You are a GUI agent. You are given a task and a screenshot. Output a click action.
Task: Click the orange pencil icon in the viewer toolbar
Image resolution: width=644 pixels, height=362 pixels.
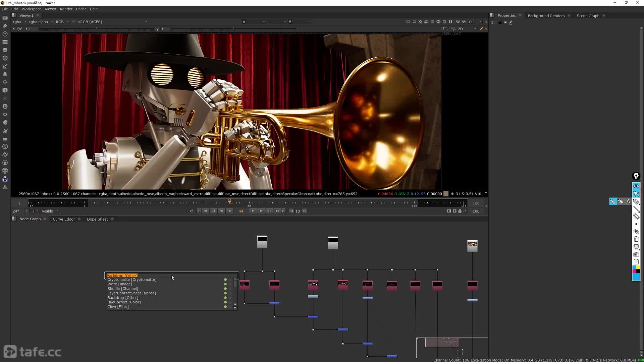(x=481, y=29)
